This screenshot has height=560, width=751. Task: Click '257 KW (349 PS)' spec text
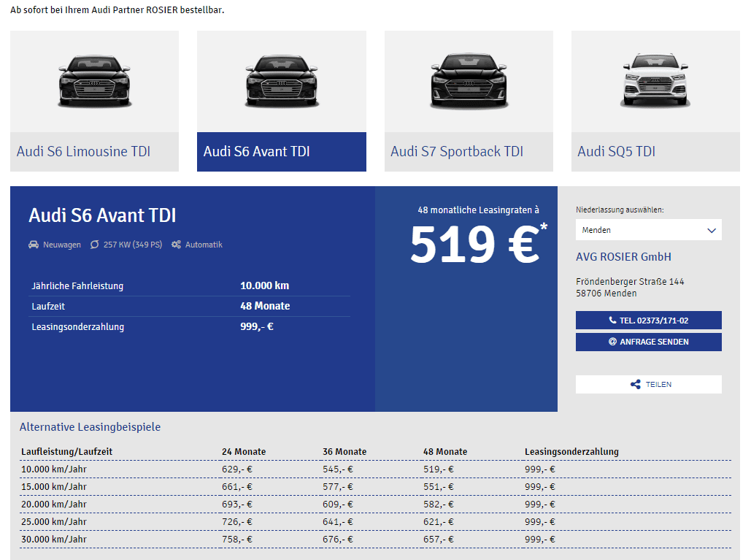coord(133,245)
